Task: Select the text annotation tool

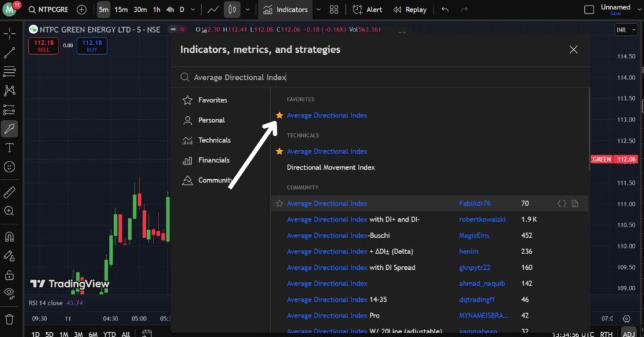Action: 9,148
